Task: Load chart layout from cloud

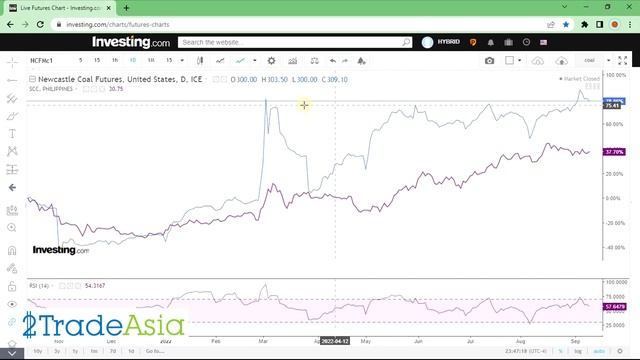Action: coord(538,61)
